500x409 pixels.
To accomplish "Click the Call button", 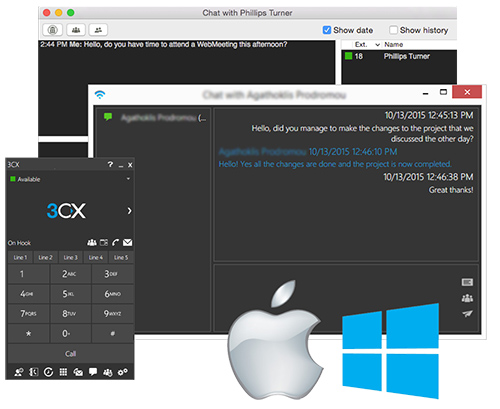I will 71,354.
